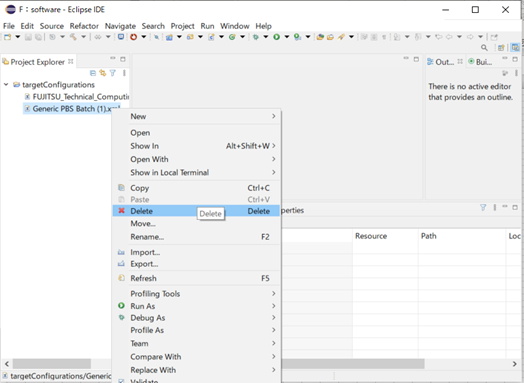Viewport: 524px width, 383px height.
Task: Collapse the targetConfigurations project node
Action: 6,85
